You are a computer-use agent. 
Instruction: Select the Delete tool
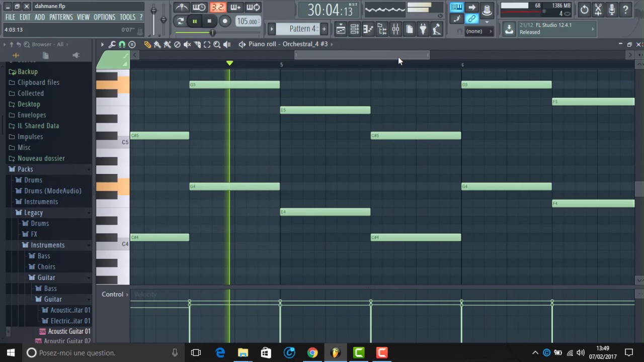tap(177, 44)
